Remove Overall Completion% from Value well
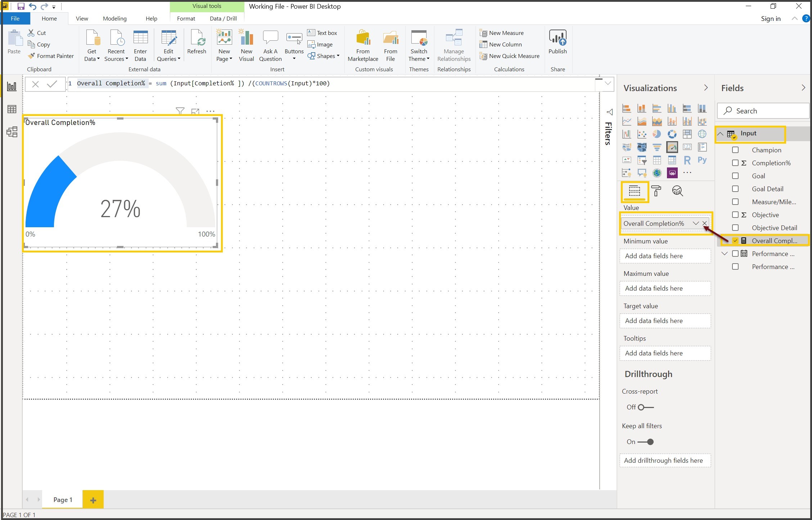The height and width of the screenshot is (520, 812). coord(705,223)
